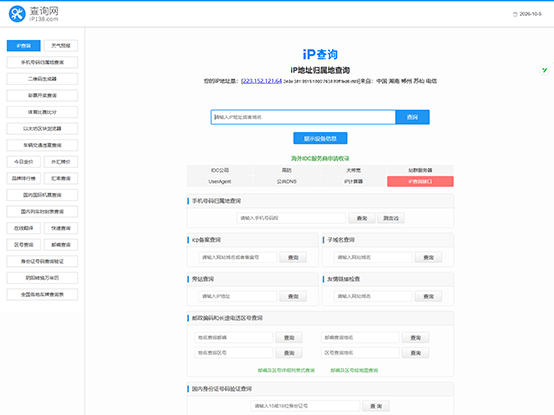Focus the 身份证号 input field

click(305, 406)
